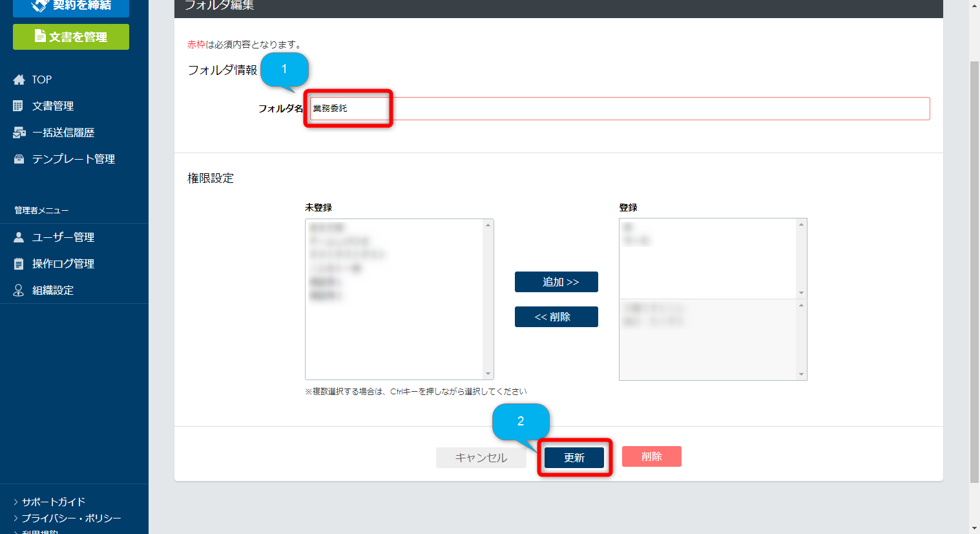This screenshot has height=534, width=980.
Task: Click the フォルダ名 text input field
Action: tap(619, 109)
